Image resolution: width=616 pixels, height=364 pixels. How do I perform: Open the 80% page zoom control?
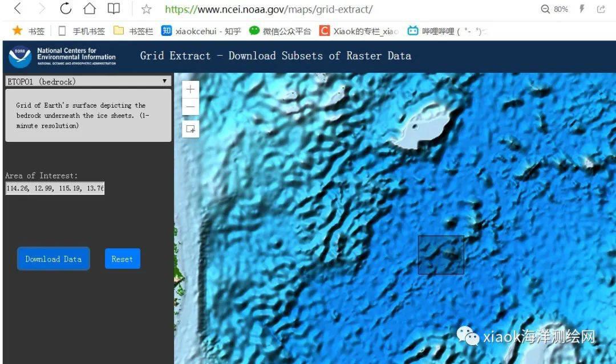tap(554, 9)
